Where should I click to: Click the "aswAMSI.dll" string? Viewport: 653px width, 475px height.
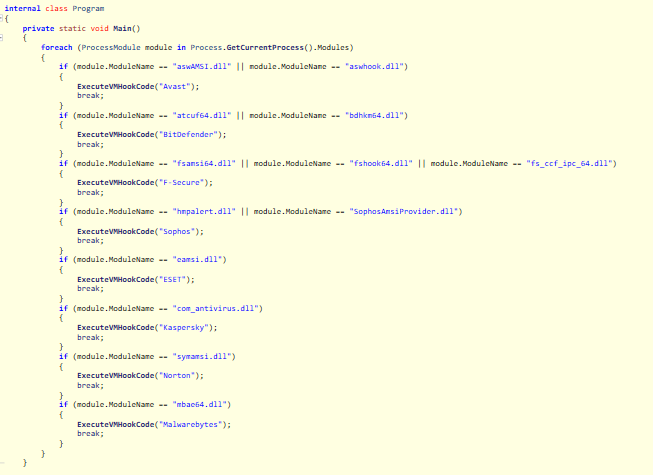click(202, 67)
